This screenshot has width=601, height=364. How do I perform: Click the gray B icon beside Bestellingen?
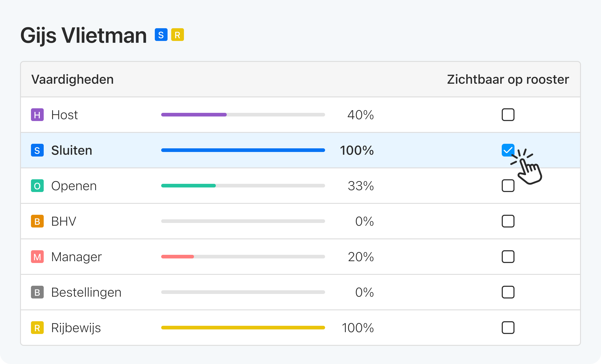point(37,292)
